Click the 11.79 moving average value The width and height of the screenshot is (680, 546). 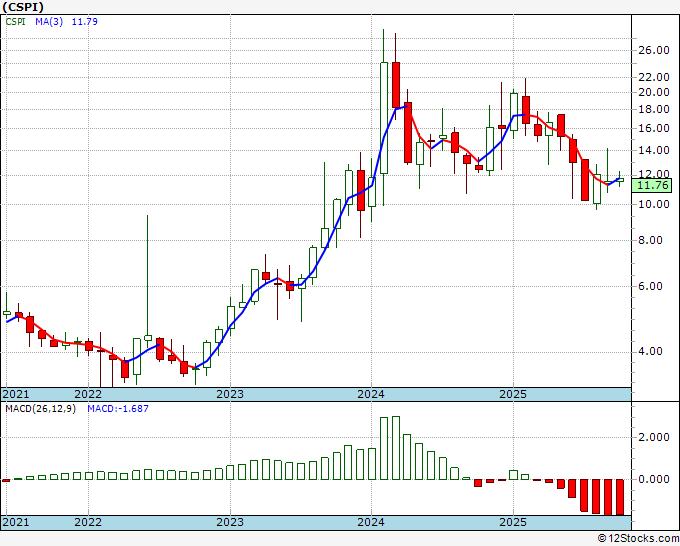(85, 22)
